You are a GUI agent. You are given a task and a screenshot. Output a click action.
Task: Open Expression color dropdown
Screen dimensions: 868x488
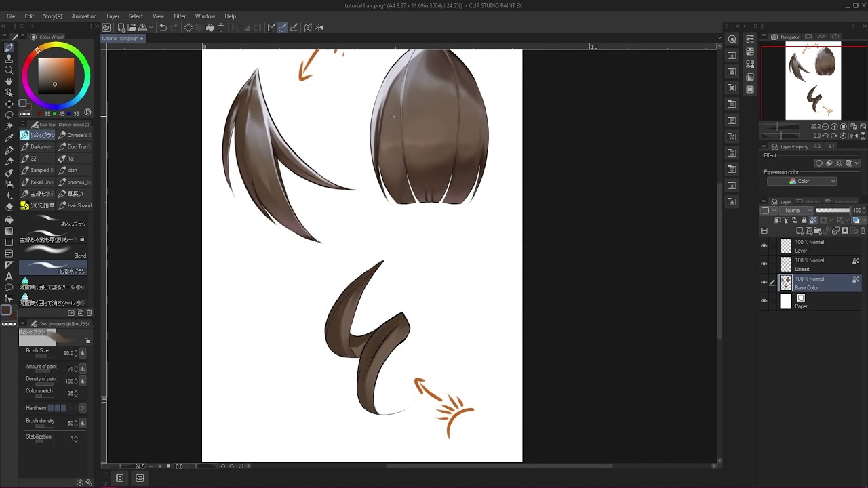[x=803, y=182]
